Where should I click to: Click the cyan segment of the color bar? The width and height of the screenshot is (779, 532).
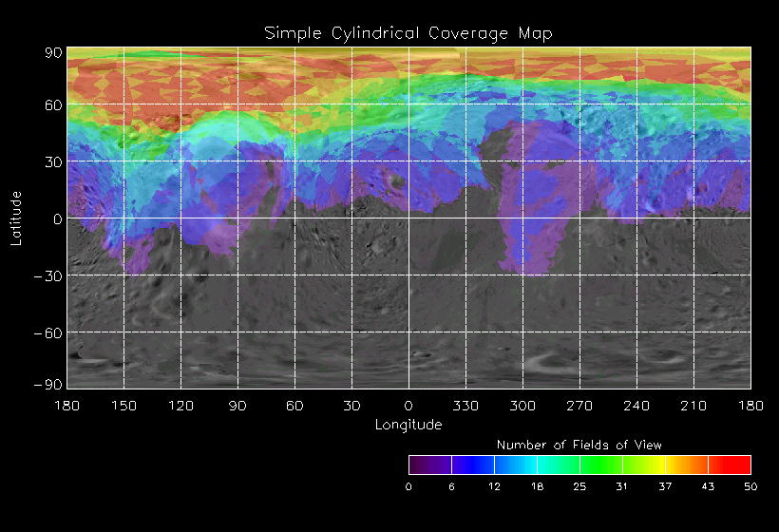click(x=559, y=465)
